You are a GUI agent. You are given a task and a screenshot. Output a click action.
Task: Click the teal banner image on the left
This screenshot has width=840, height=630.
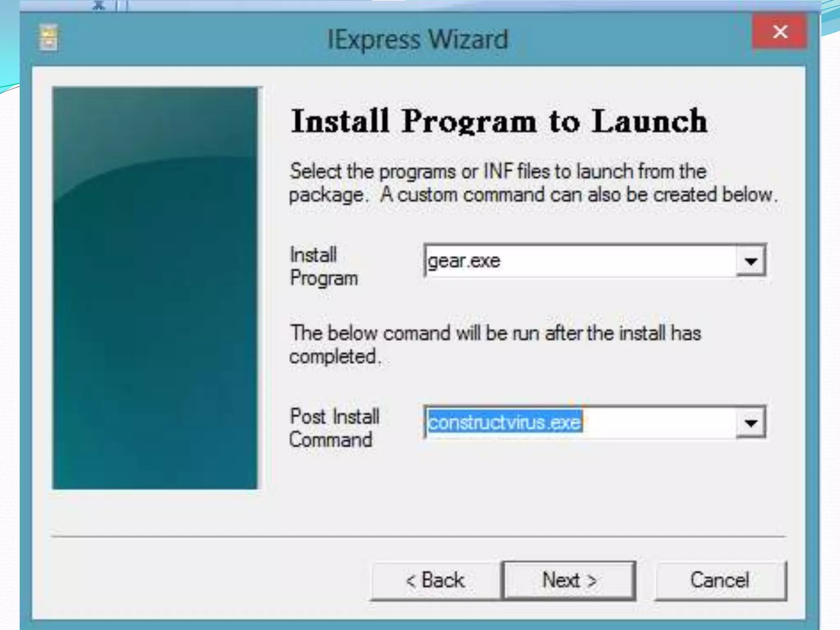pos(155,288)
